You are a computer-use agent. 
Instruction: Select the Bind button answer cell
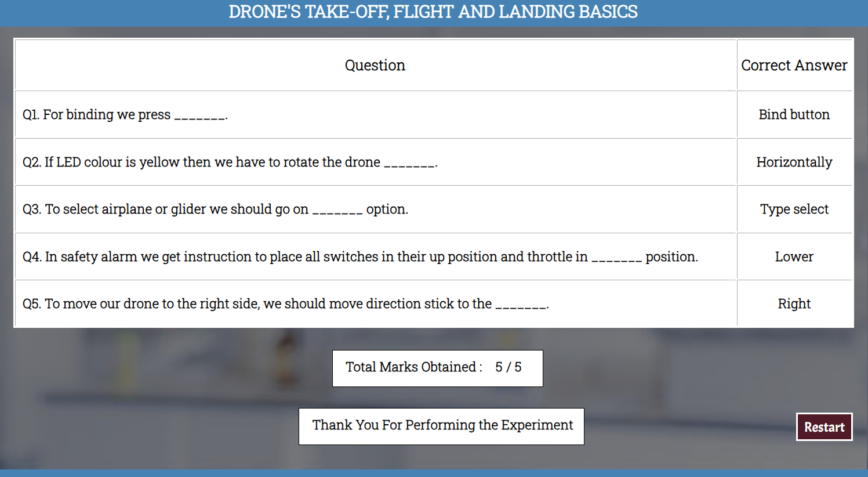point(794,114)
